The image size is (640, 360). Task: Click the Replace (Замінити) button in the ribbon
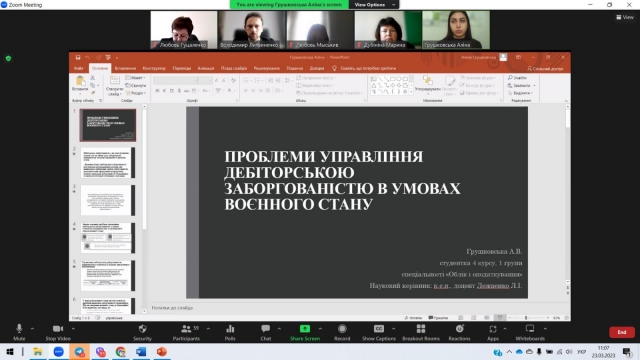click(x=521, y=85)
